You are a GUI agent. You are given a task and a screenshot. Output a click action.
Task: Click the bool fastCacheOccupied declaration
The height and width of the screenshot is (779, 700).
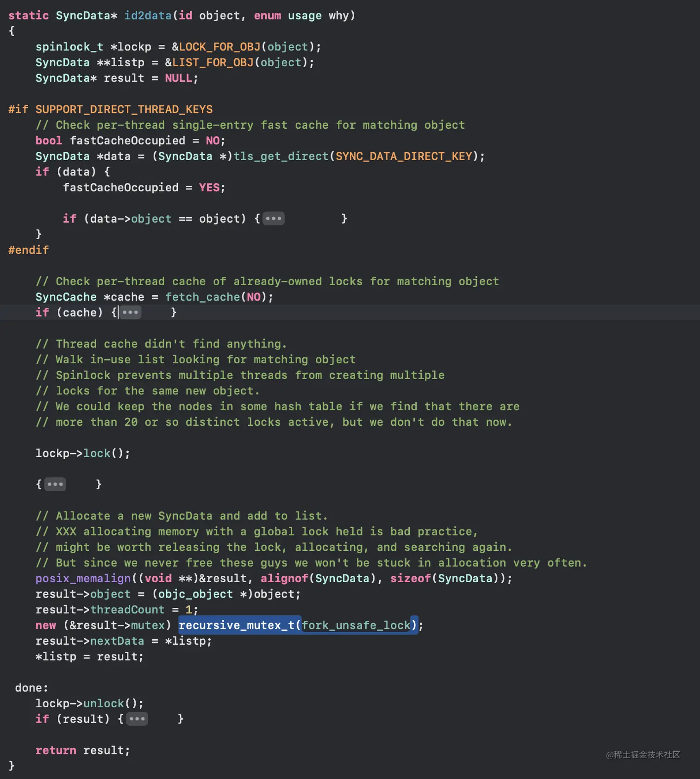(131, 141)
